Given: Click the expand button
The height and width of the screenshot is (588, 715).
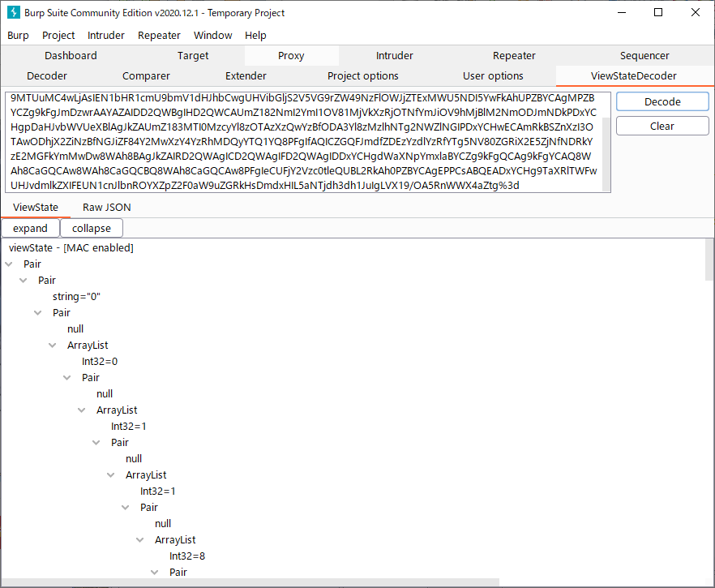Looking at the screenshot, I should click(30, 228).
